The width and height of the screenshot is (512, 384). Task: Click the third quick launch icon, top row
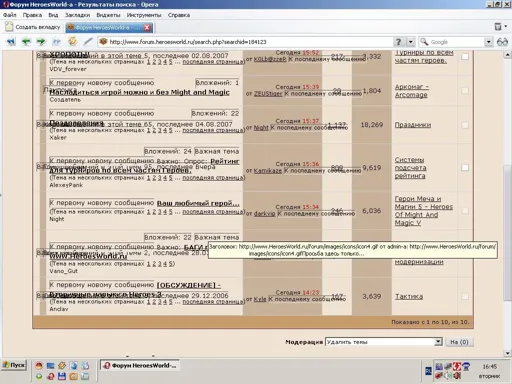click(62, 366)
